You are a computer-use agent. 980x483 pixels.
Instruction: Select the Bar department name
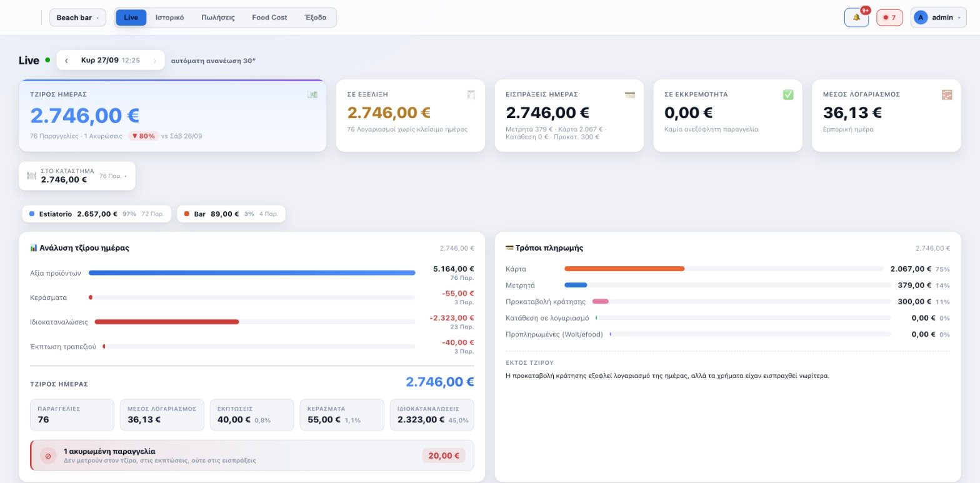(200, 214)
